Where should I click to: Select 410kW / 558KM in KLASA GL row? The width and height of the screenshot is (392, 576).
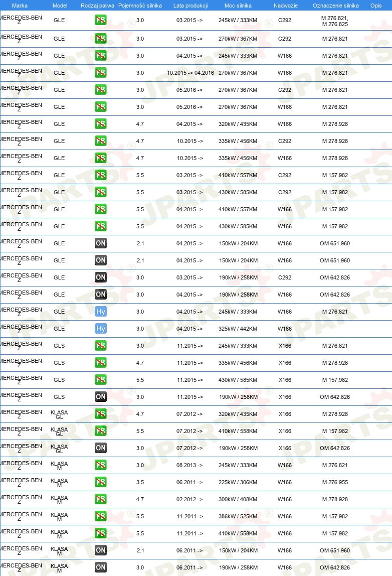pos(238,431)
